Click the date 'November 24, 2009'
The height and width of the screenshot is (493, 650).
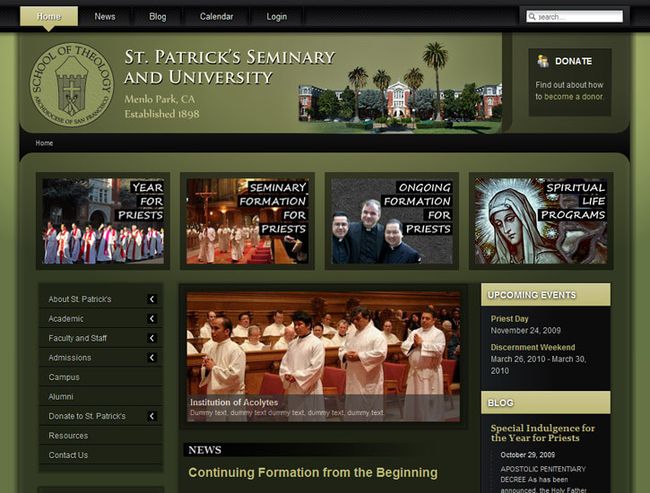coord(526,330)
